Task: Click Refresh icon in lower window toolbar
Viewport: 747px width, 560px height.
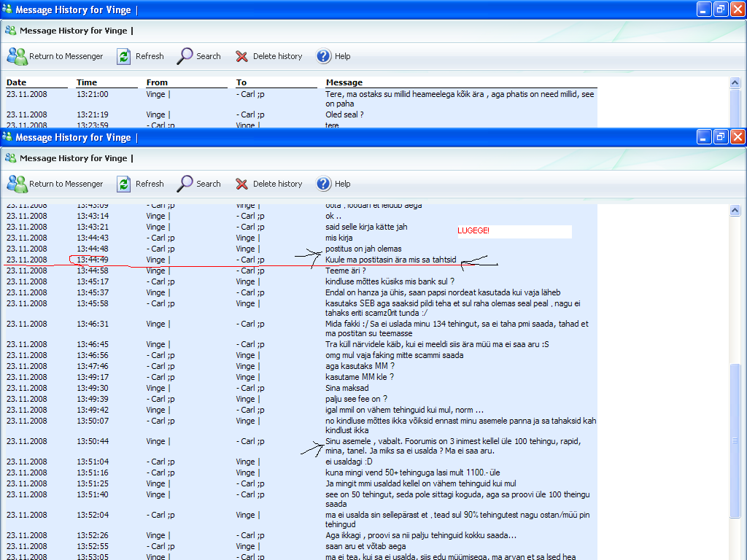Action: [x=124, y=184]
